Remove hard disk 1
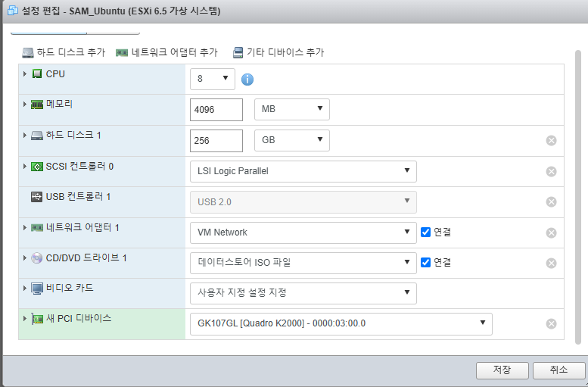The image size is (588, 387). click(551, 140)
